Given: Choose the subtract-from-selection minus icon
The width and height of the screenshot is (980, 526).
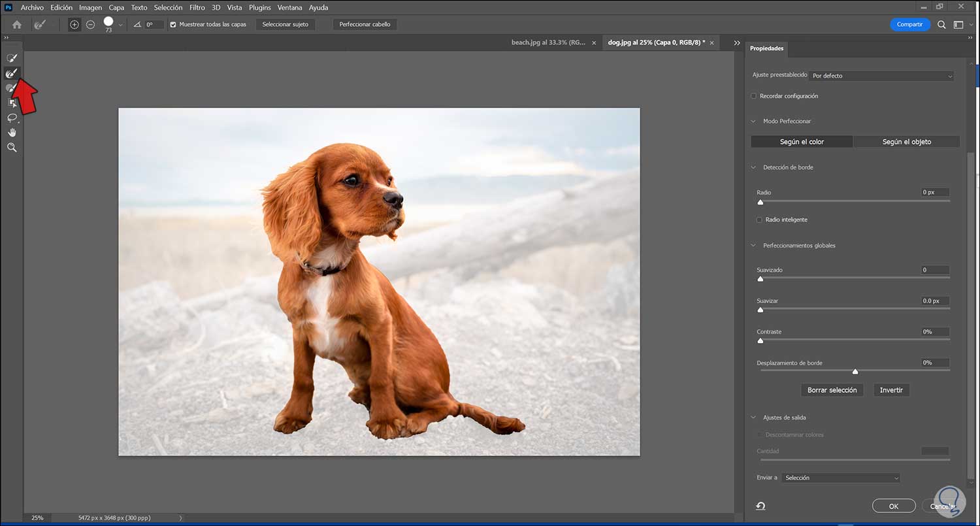Looking at the screenshot, I should coord(91,24).
